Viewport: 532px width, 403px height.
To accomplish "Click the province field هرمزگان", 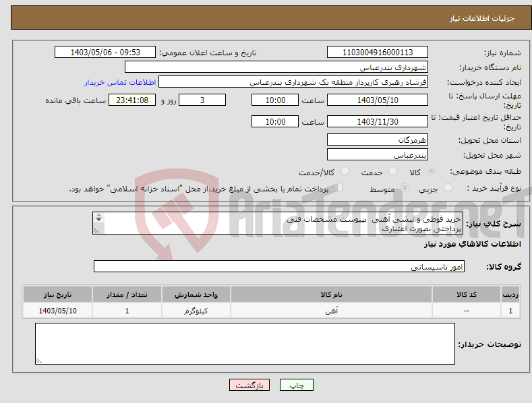I will (378, 139).
